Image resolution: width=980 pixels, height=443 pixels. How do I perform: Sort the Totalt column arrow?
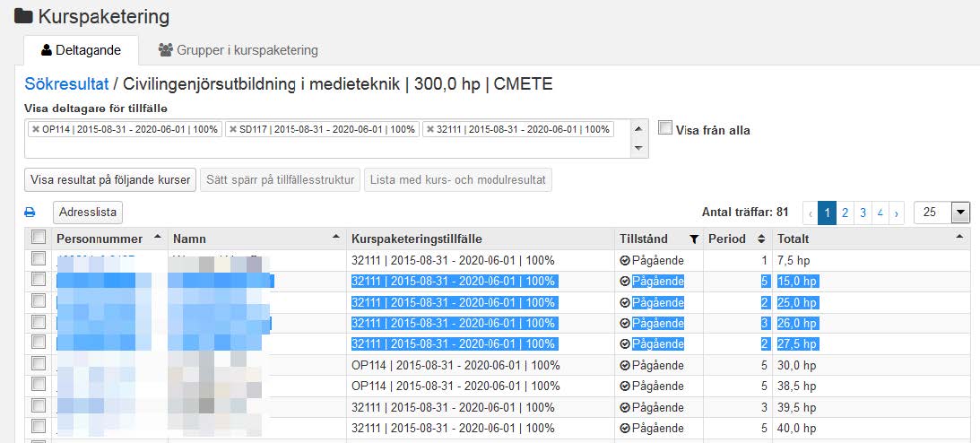pyautogui.click(x=959, y=236)
